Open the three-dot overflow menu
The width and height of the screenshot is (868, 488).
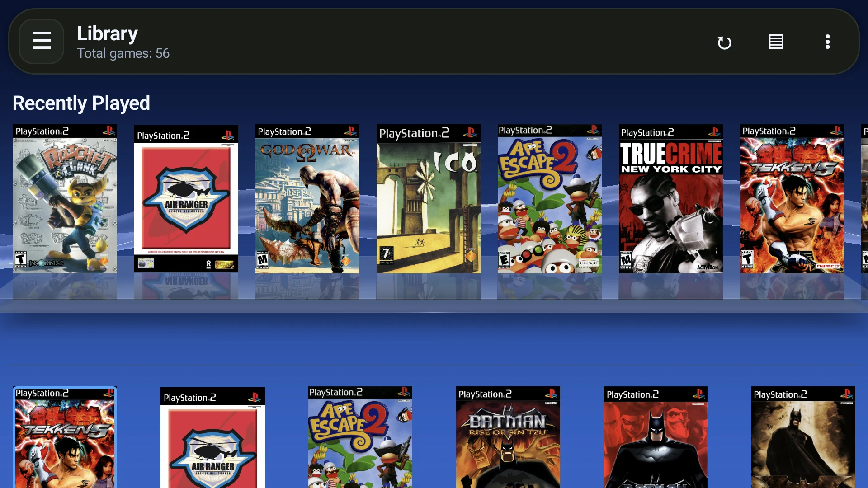[x=827, y=42]
